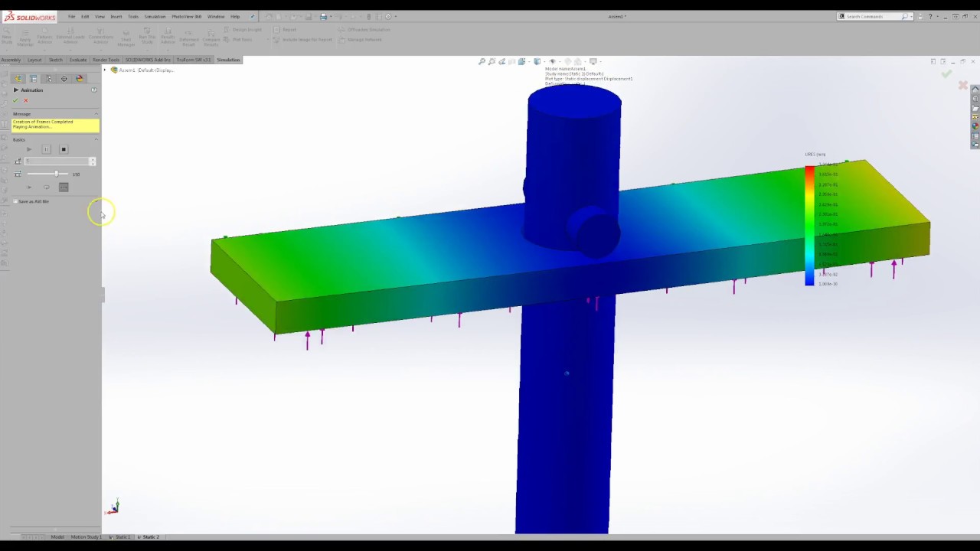This screenshot has width=980, height=551.
Task: Open the View Orientation cube icon
Action: click(521, 61)
